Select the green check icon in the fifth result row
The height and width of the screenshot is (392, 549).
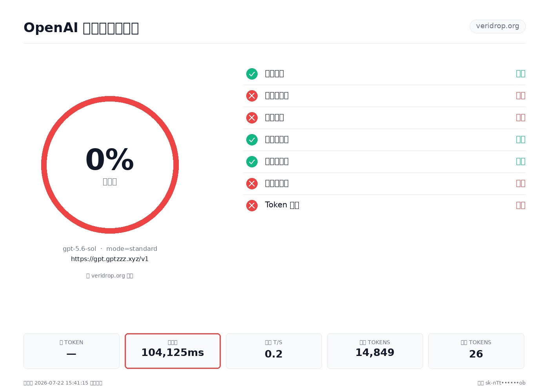252,162
